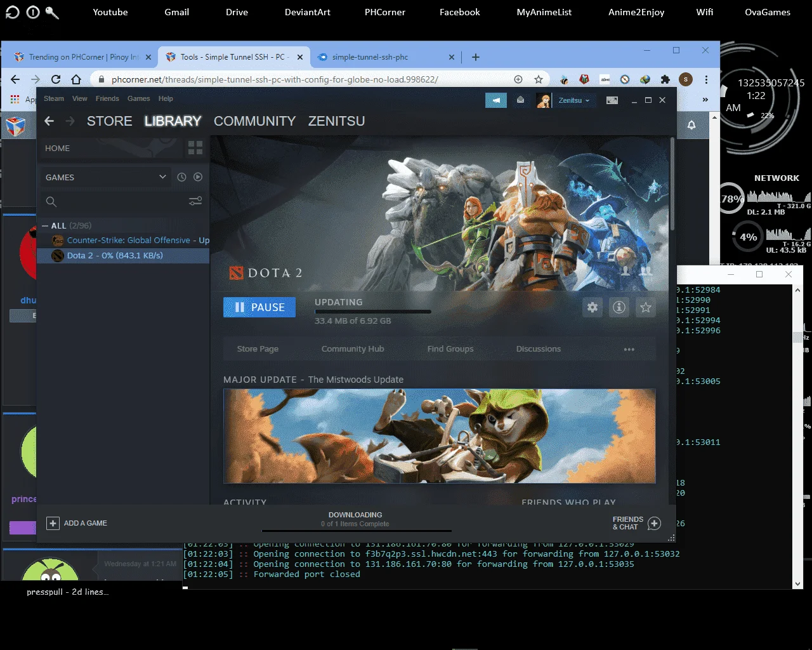This screenshot has height=650, width=812.
Task: Filter library by ready-to-play games
Action: 198,177
